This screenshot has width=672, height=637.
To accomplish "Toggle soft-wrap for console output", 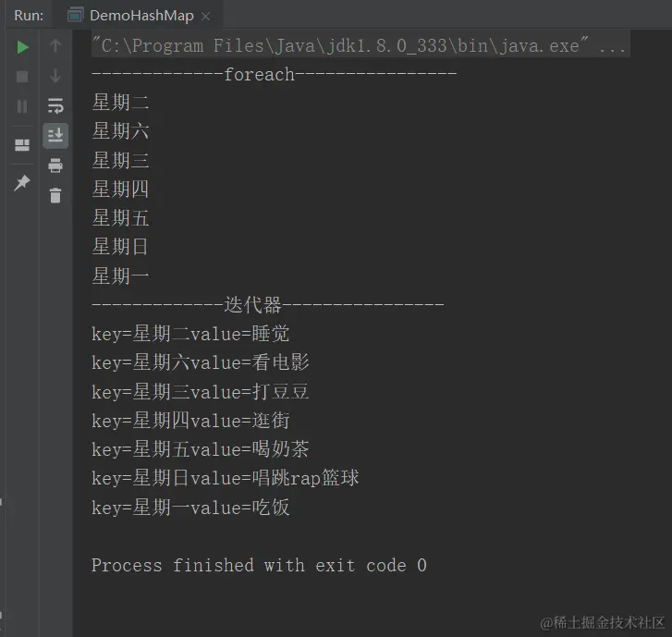I will [55, 106].
